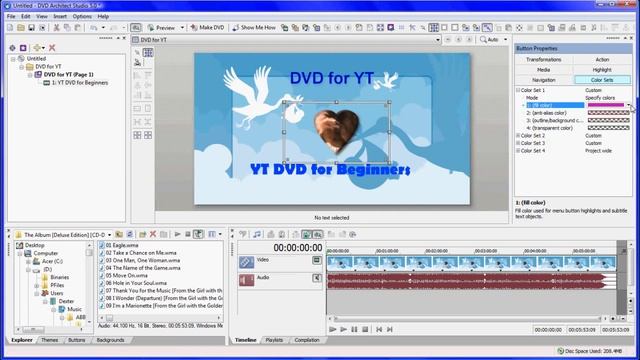Toggle the grid display icon in top toolbar
This screenshot has width=640, height=360.
pyautogui.click(x=433, y=27)
